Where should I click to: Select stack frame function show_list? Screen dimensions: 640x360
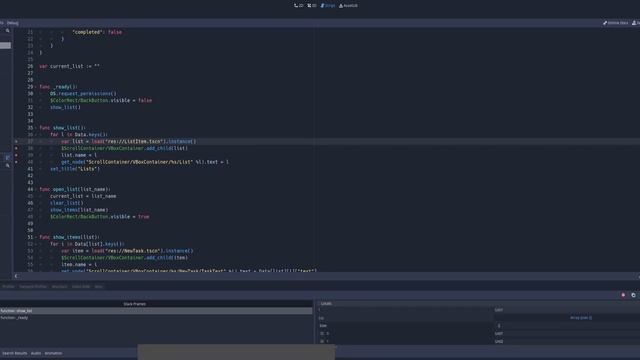click(156, 311)
